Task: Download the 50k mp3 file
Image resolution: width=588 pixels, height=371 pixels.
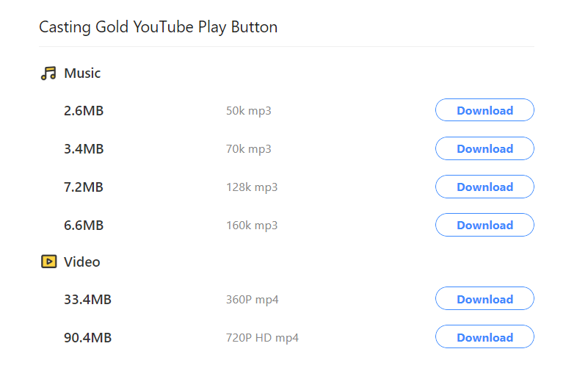Action: (484, 110)
